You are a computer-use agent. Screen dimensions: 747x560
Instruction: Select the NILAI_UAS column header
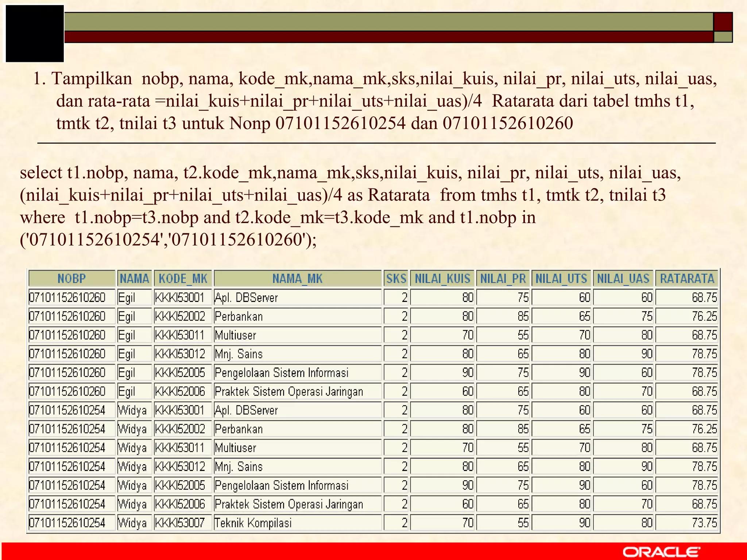tap(623, 279)
